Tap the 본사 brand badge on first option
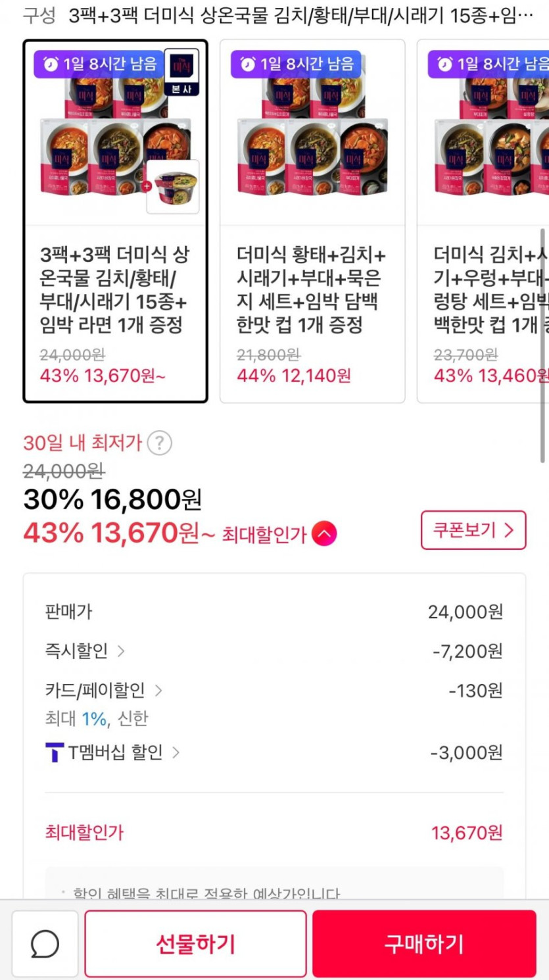 click(x=181, y=72)
